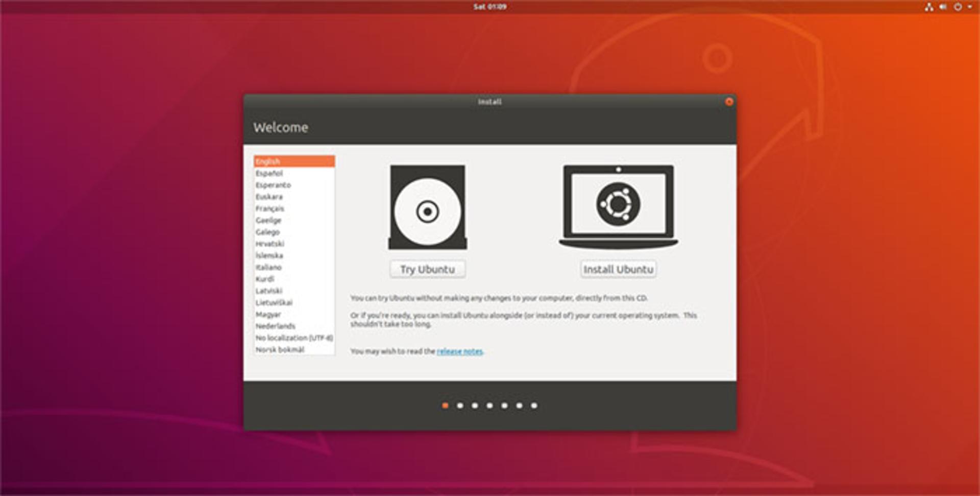
Task: Click the first orange progress step dot
Action: coord(445,406)
